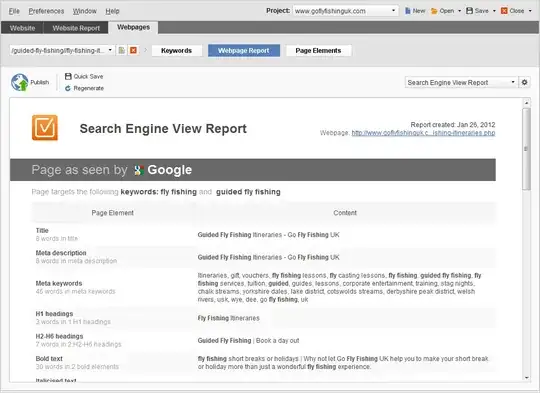Select the Webpages tab
The height and width of the screenshot is (393, 540).
click(x=133, y=27)
